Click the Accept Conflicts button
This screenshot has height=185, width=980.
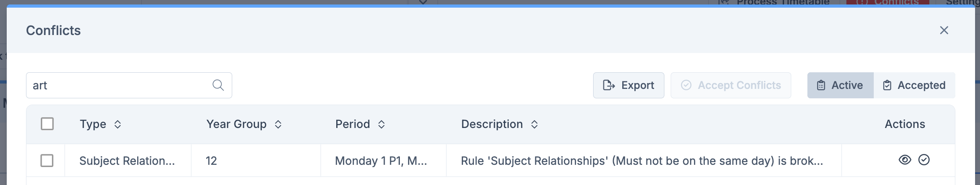pos(731,85)
